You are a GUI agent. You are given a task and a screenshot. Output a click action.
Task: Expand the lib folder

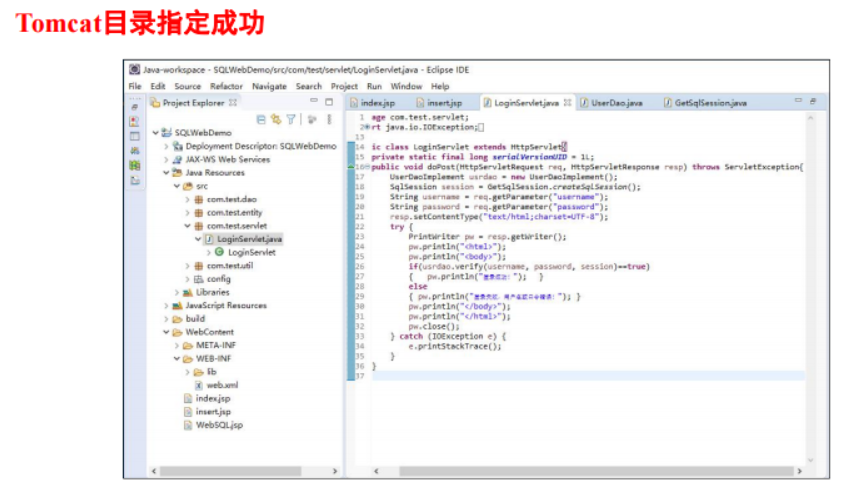click(187, 372)
